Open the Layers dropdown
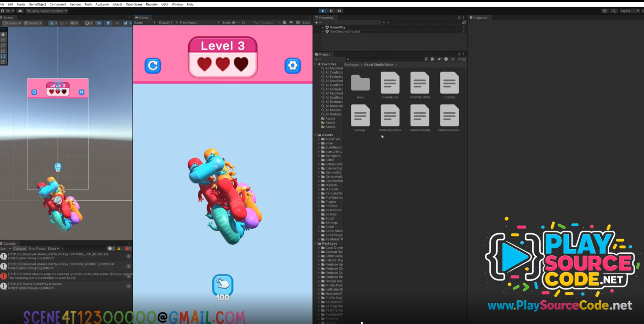This screenshot has width=644, height=324. [x=629, y=11]
